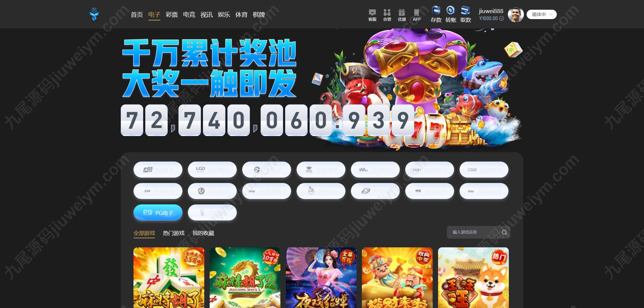Viewport: 644px width, 308px height.
Task: Switch to the 我的收藏 tab
Action: (203, 233)
